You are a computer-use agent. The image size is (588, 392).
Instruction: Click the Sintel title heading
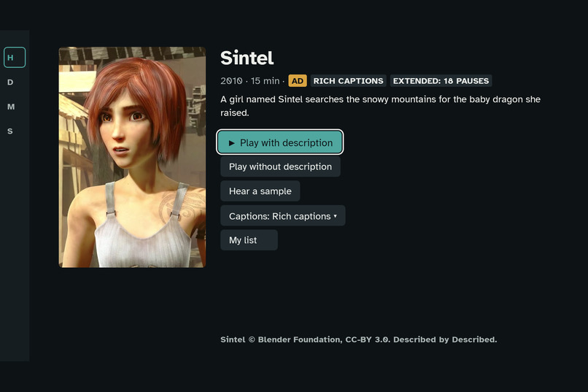point(247,58)
